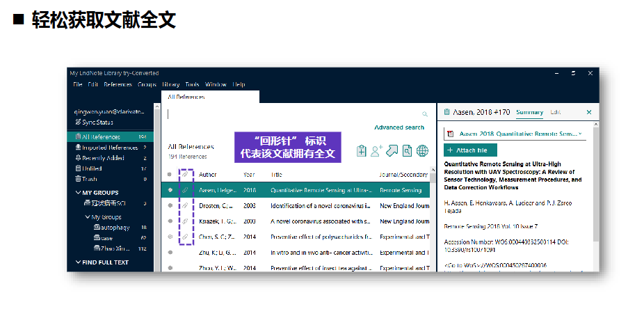Select the Drosten 2003 reference title

pyautogui.click(x=321, y=205)
